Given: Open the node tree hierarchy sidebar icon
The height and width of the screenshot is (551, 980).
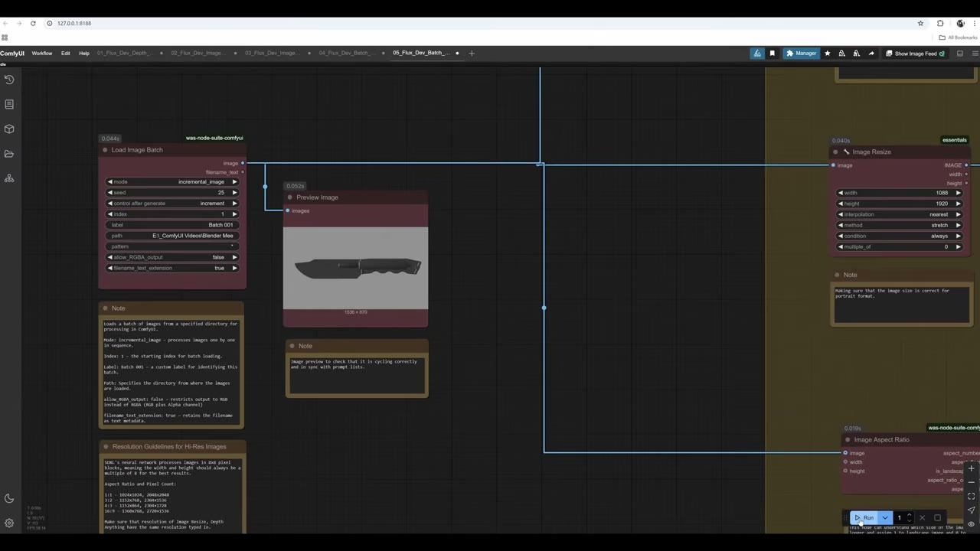Looking at the screenshot, I should (x=9, y=178).
